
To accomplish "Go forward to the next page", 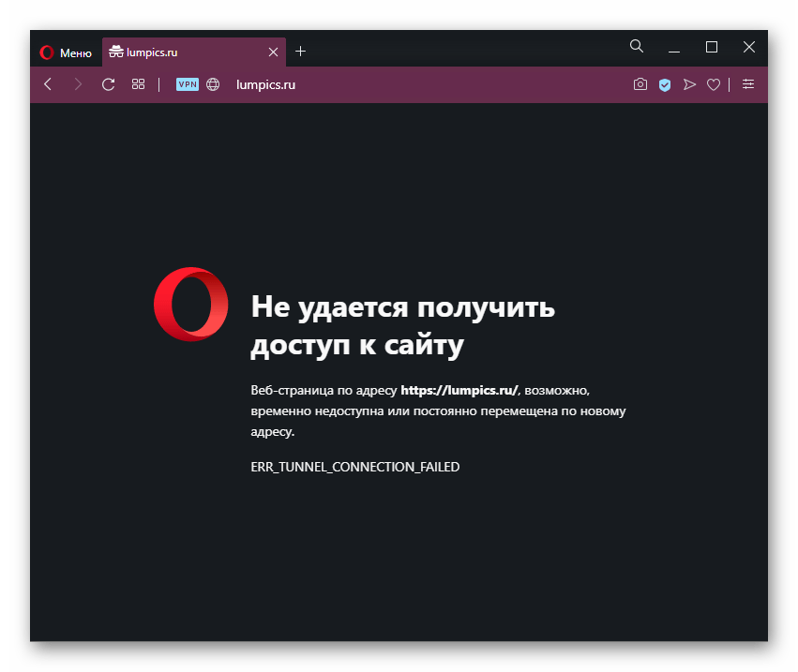I will 78,84.
